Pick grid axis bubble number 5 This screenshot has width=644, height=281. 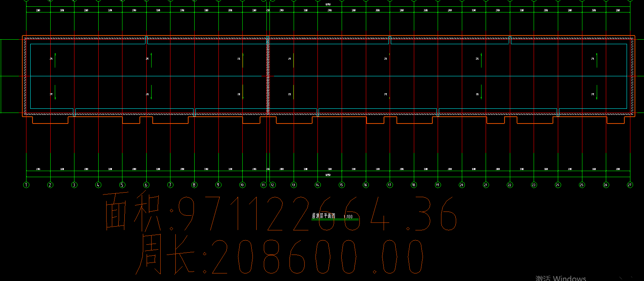click(122, 185)
